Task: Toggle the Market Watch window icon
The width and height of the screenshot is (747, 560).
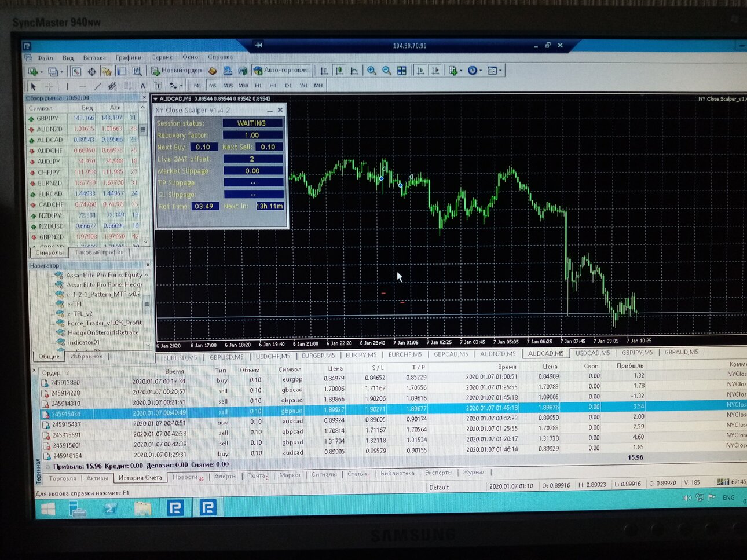Action: tap(76, 71)
